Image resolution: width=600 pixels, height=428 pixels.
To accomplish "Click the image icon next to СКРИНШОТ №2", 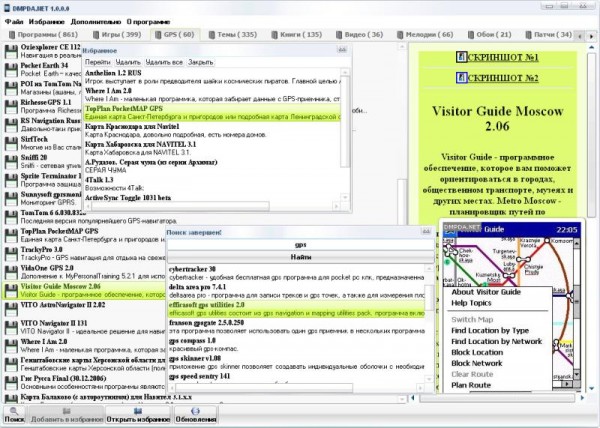I will [462, 78].
